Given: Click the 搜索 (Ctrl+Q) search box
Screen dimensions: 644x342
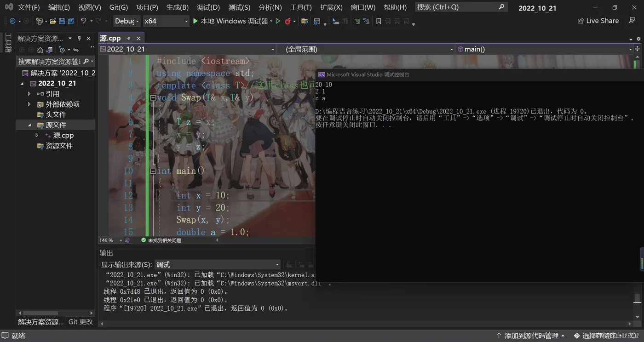Looking at the screenshot, I should (461, 7).
